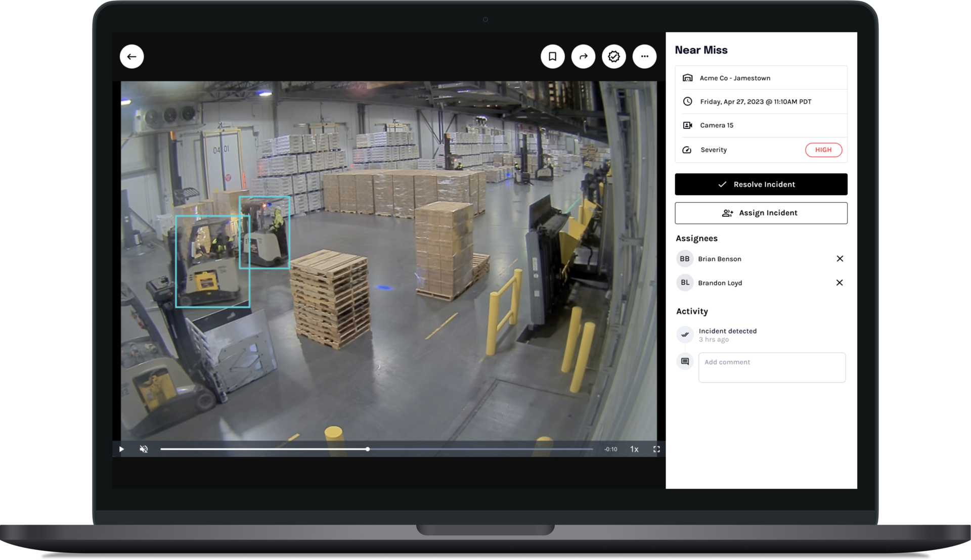
Task: Remove Brian Benson from assignees
Action: (840, 258)
